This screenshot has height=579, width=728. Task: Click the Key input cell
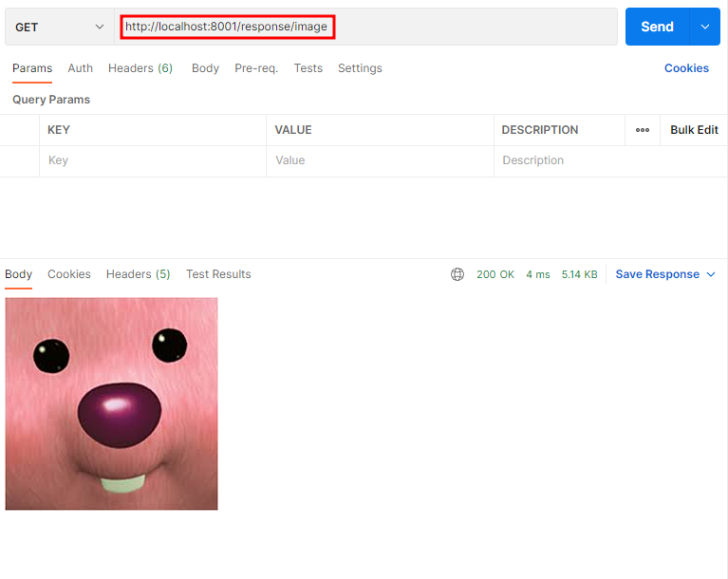pyautogui.click(x=153, y=160)
